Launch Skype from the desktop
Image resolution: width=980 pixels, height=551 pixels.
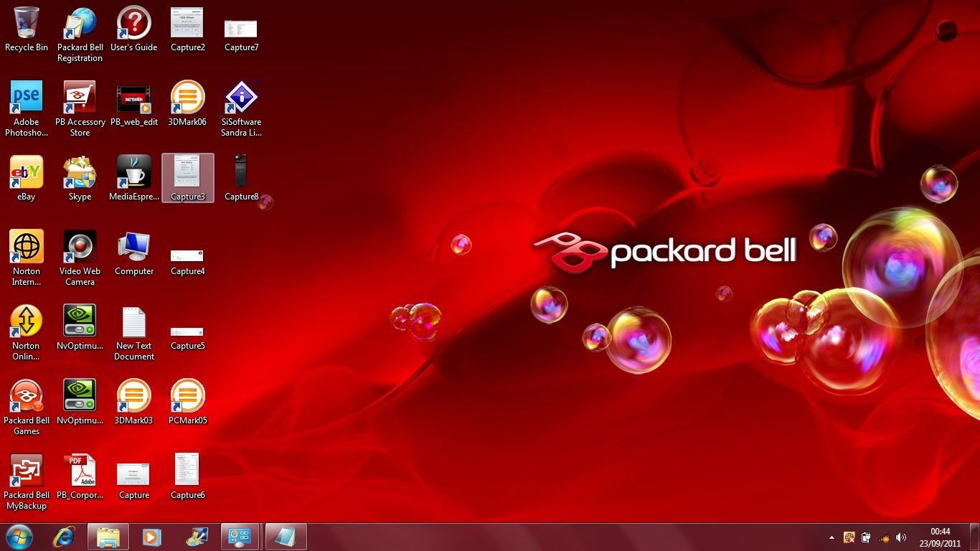(x=80, y=179)
